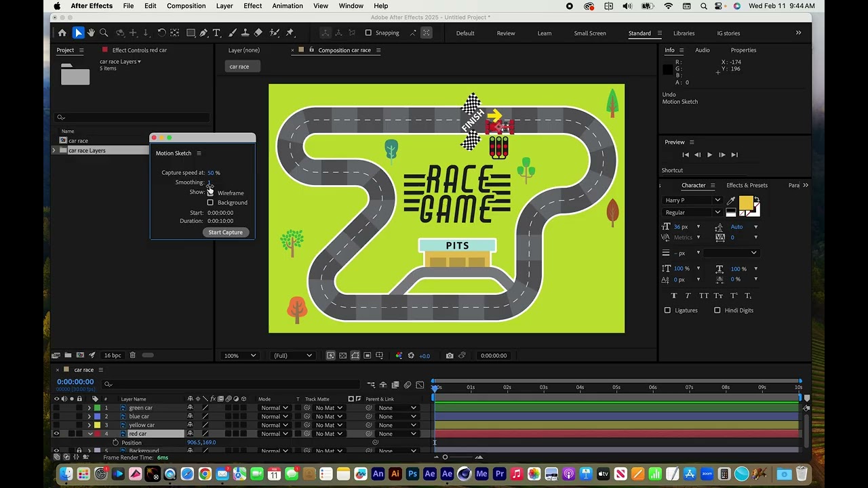
Task: Open Premiere Pro from the Dock
Action: click(500, 474)
